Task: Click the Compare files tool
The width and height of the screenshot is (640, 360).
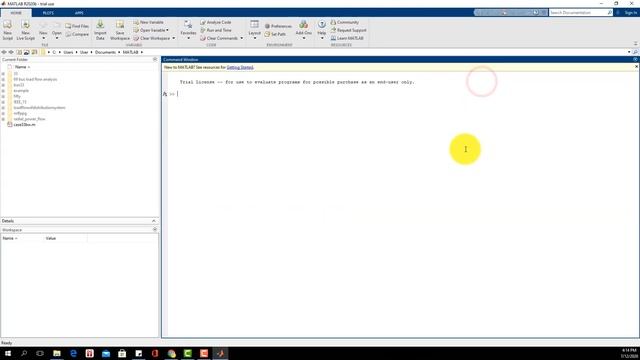Action: click(77, 34)
